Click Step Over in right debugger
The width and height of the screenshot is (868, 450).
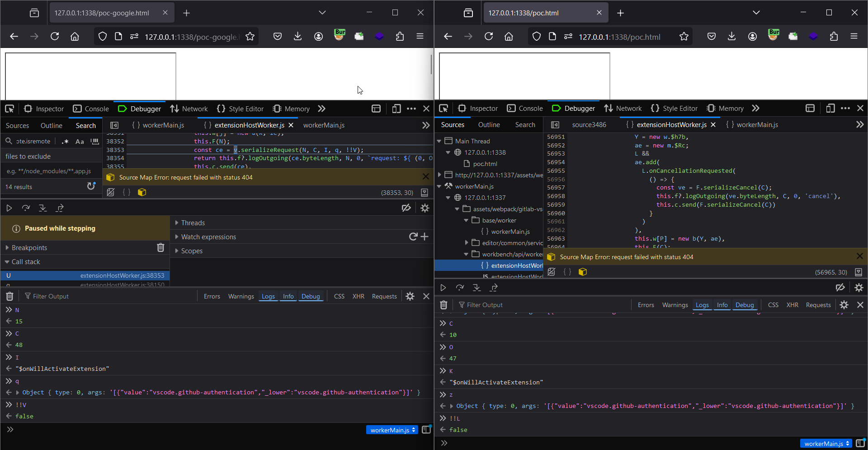(x=460, y=288)
